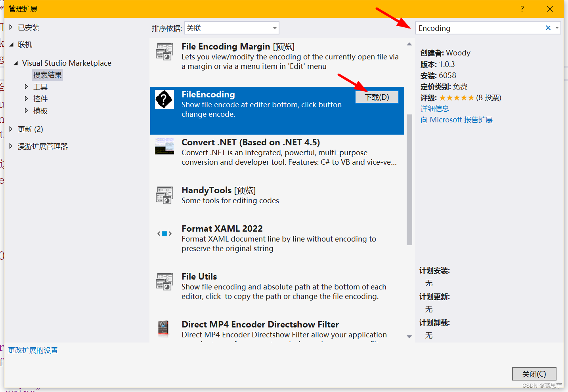Image resolution: width=568 pixels, height=392 pixels.
Task: Expand the 工具 category node
Action: click(x=26, y=87)
